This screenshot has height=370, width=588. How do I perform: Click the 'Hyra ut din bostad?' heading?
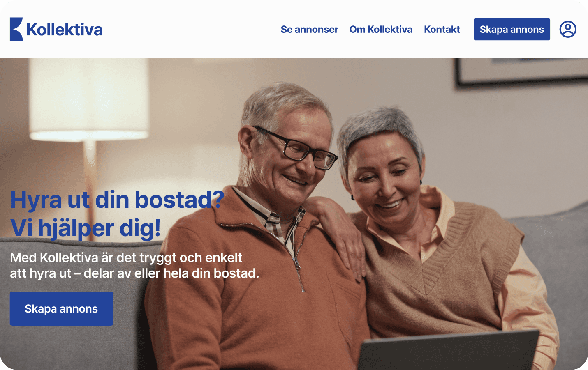tap(117, 200)
